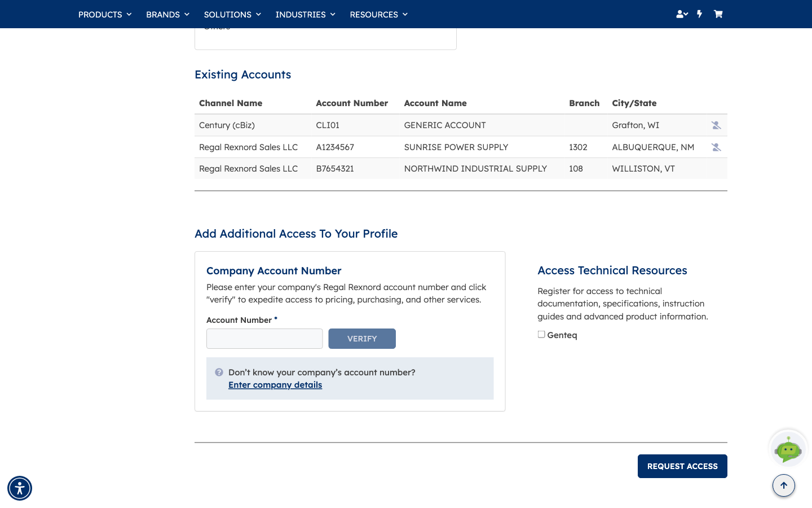Open the accessibility options icon
Viewport: 812px width, 508px height.
pyautogui.click(x=20, y=488)
